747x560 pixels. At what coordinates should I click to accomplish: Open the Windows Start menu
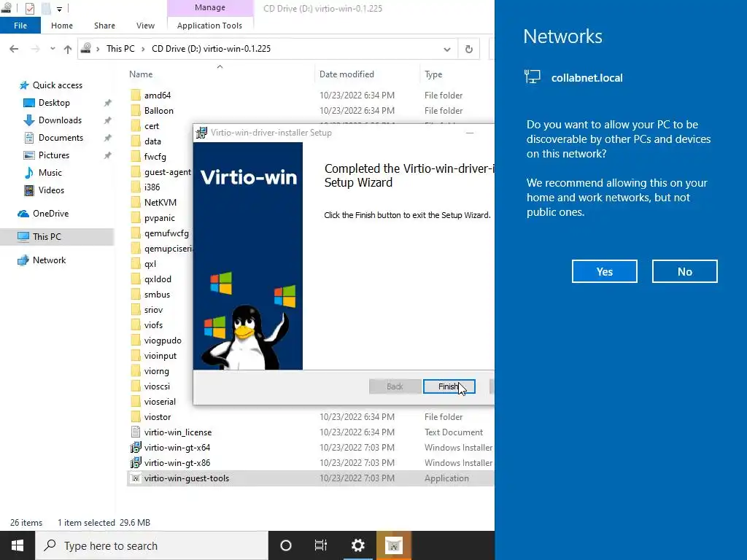click(18, 545)
